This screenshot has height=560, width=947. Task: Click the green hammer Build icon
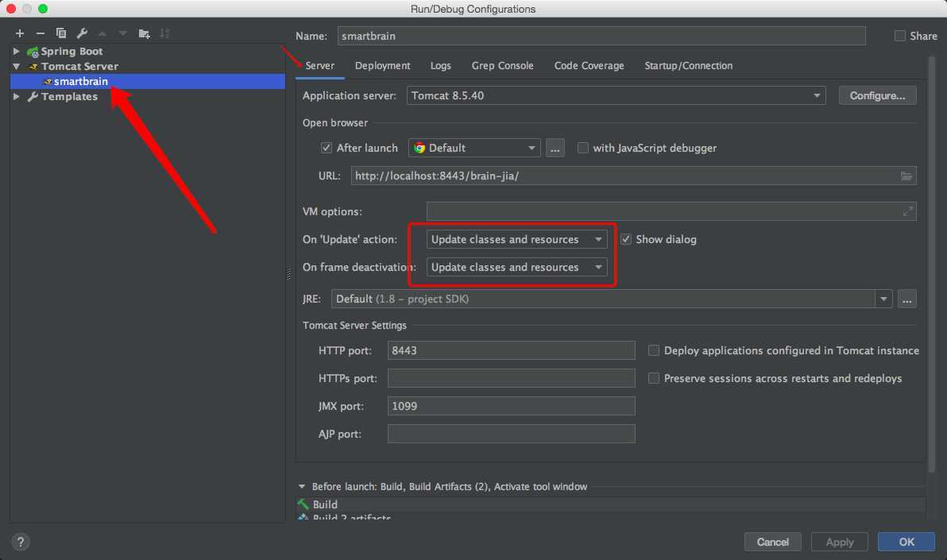(x=303, y=504)
